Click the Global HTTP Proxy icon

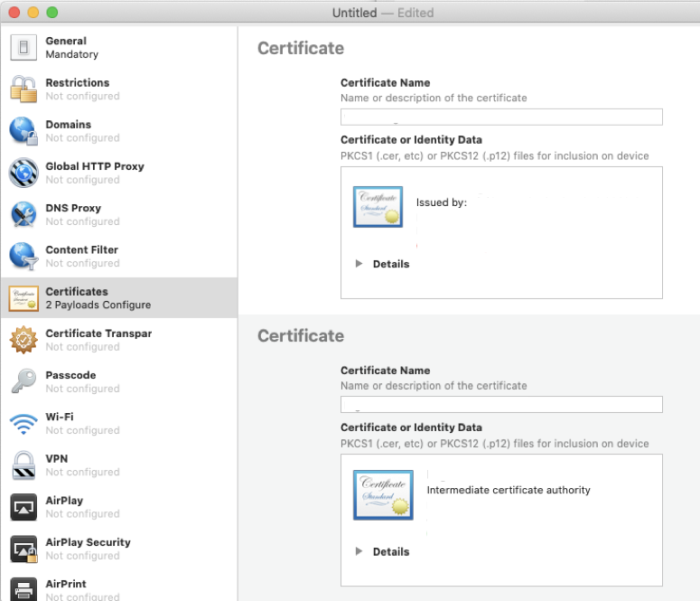[23, 173]
